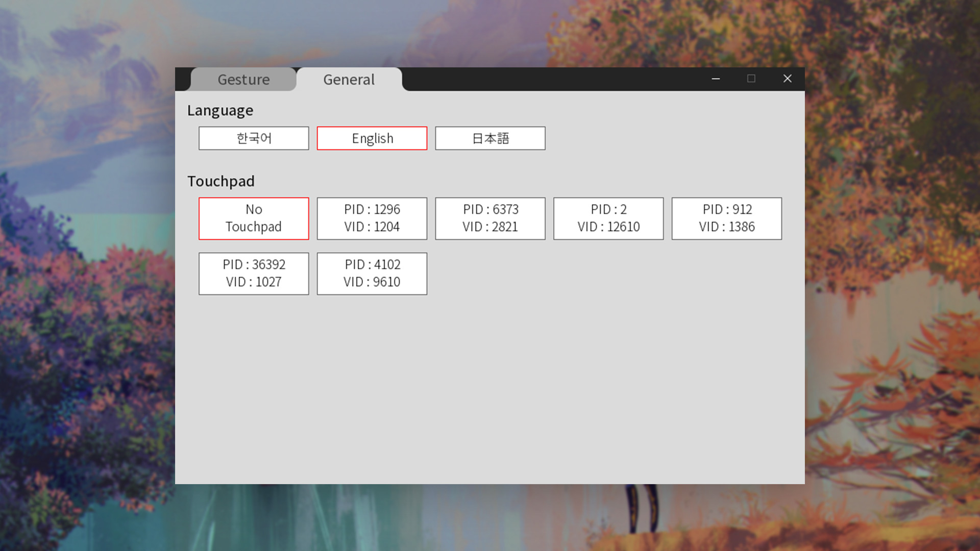Minimize the settings window
This screenshot has width=980, height=551.
click(x=716, y=79)
